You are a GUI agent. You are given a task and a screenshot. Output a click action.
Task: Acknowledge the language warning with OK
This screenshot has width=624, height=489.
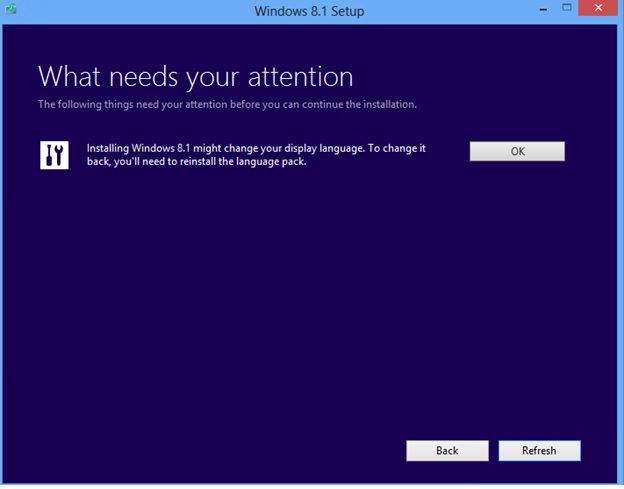517,151
